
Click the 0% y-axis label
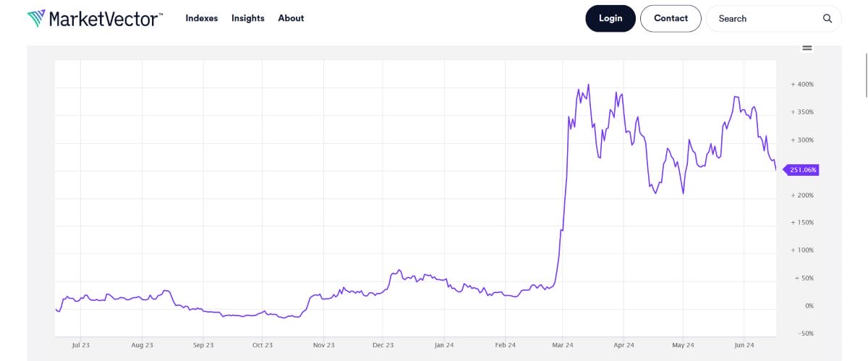click(x=809, y=306)
